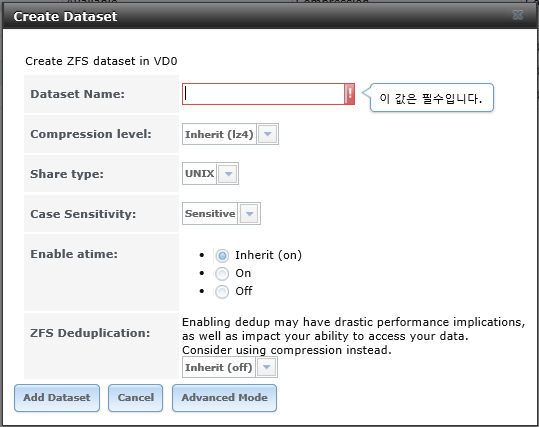
Task: Click the Cancel button
Action: pos(135,398)
